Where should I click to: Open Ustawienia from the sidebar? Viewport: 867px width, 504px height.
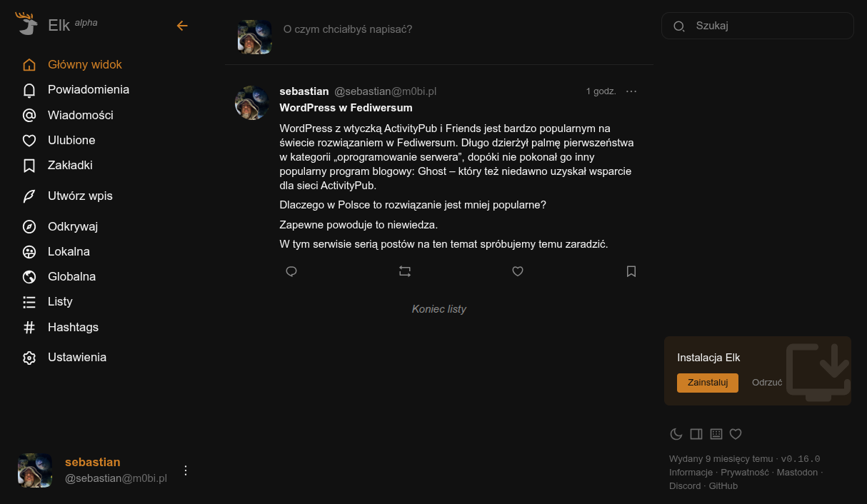76,358
